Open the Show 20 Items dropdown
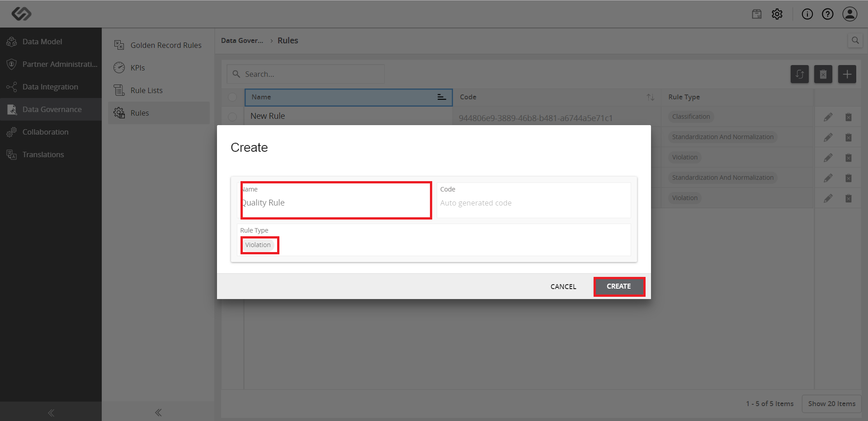Image resolution: width=868 pixels, height=421 pixels. (832, 404)
